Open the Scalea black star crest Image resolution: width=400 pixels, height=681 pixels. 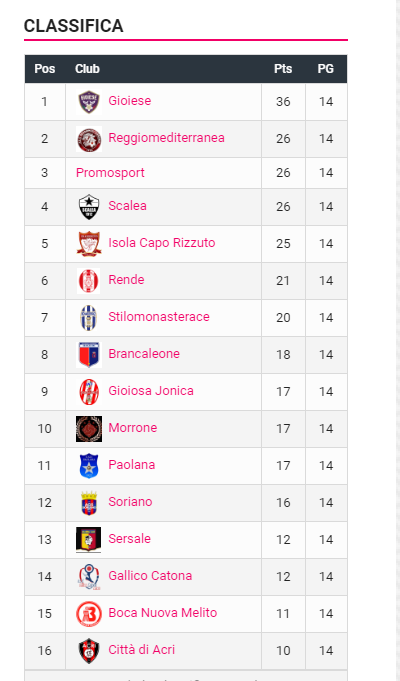point(89,207)
